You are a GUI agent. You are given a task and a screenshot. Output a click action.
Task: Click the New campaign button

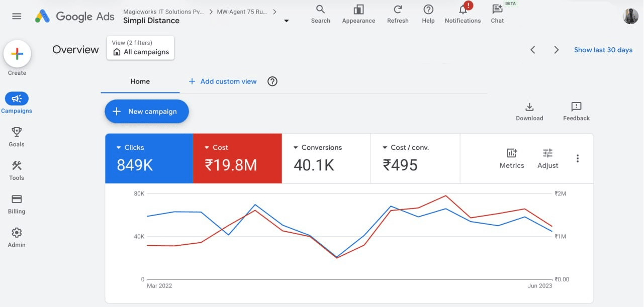coord(147,112)
